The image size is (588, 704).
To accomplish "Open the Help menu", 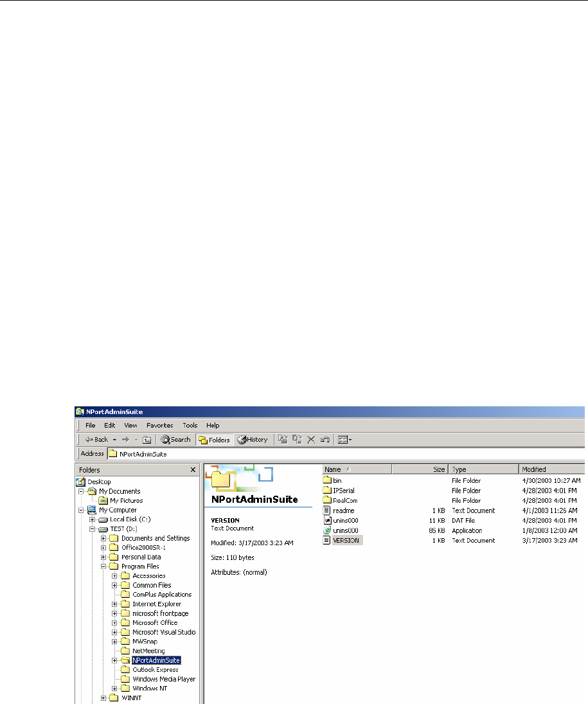I will pos(213,425).
